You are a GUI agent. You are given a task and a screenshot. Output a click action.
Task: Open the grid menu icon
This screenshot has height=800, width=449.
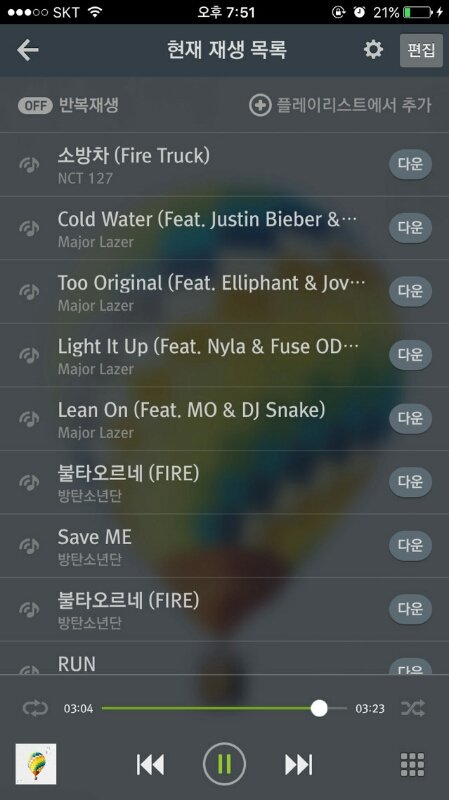(x=412, y=764)
